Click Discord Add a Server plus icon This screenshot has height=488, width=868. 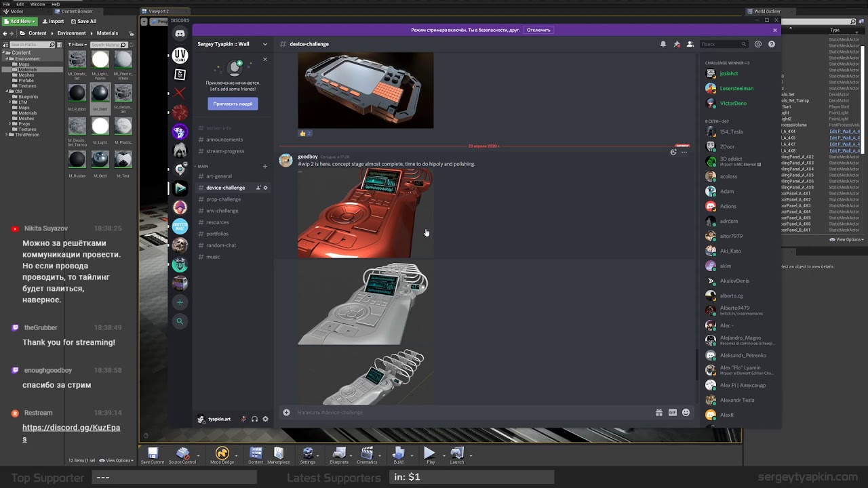coord(180,302)
